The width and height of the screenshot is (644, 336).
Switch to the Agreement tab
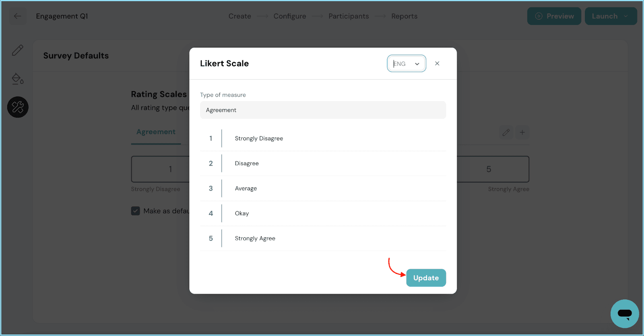pyautogui.click(x=156, y=132)
